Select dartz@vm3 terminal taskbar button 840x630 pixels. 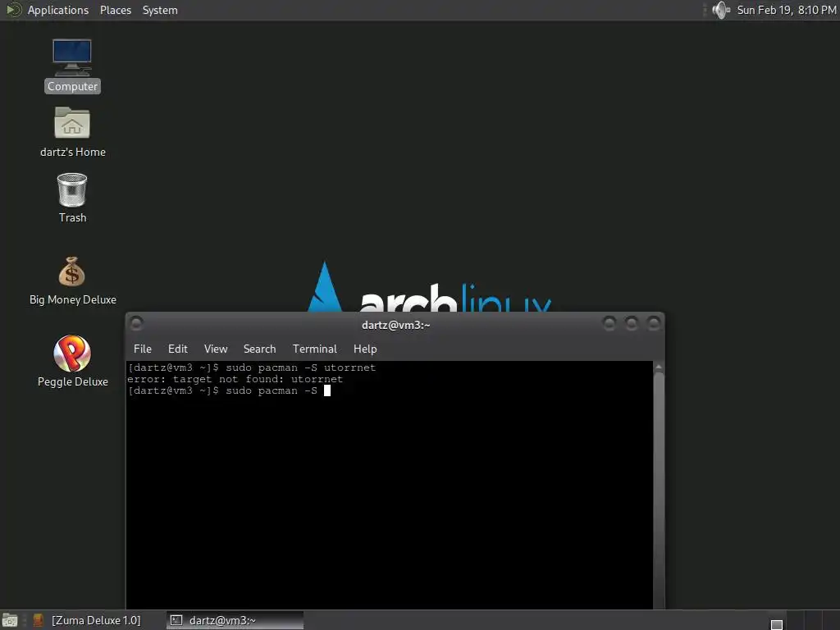235,620
